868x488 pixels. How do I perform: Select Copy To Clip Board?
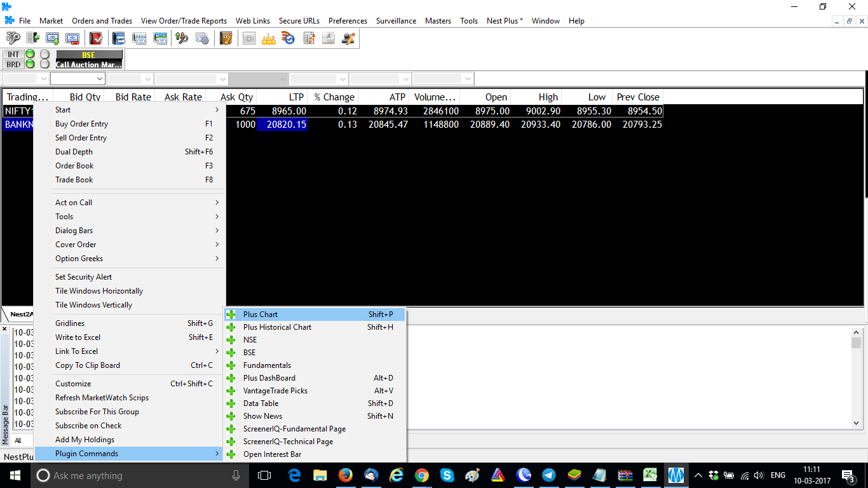130,365
